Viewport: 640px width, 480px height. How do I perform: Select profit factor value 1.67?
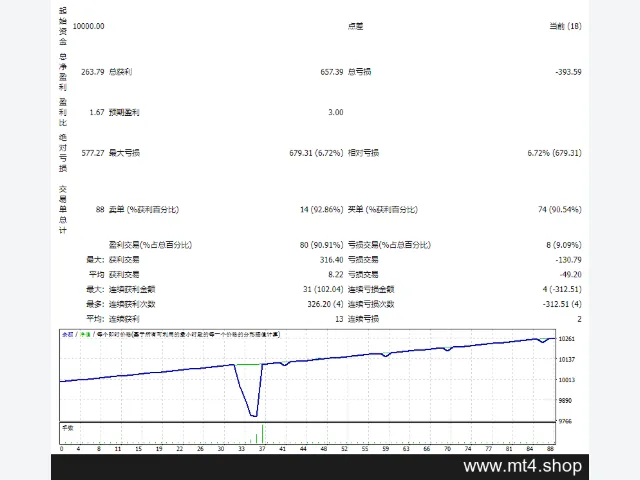[x=97, y=112]
